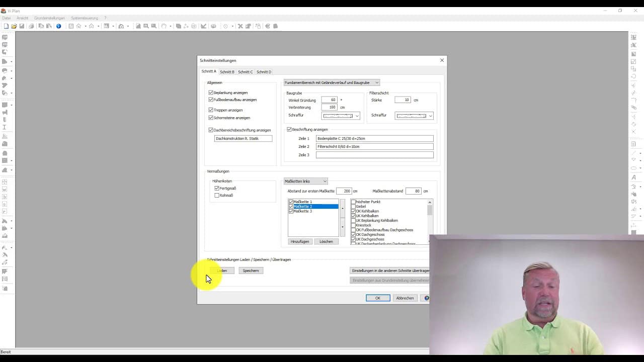Image resolution: width=644 pixels, height=362 pixels.
Task: Open the Baugrube Schraffur pattern dropdown
Action: [x=341, y=116]
